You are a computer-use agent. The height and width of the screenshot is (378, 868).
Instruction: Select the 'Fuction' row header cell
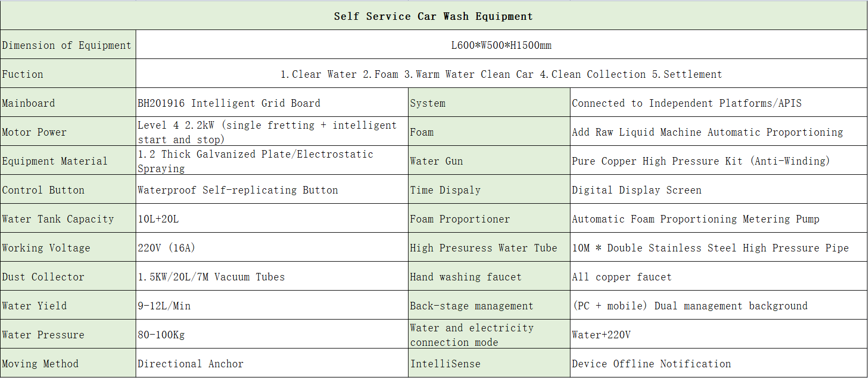click(68, 74)
